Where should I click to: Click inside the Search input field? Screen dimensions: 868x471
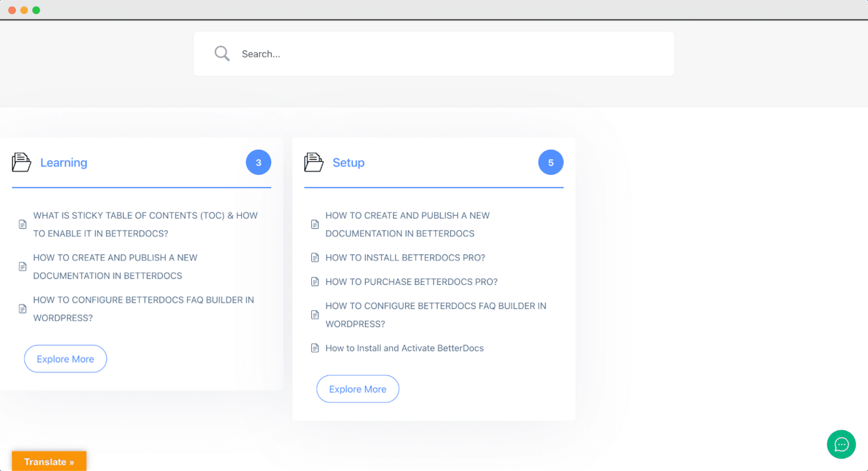point(396,54)
